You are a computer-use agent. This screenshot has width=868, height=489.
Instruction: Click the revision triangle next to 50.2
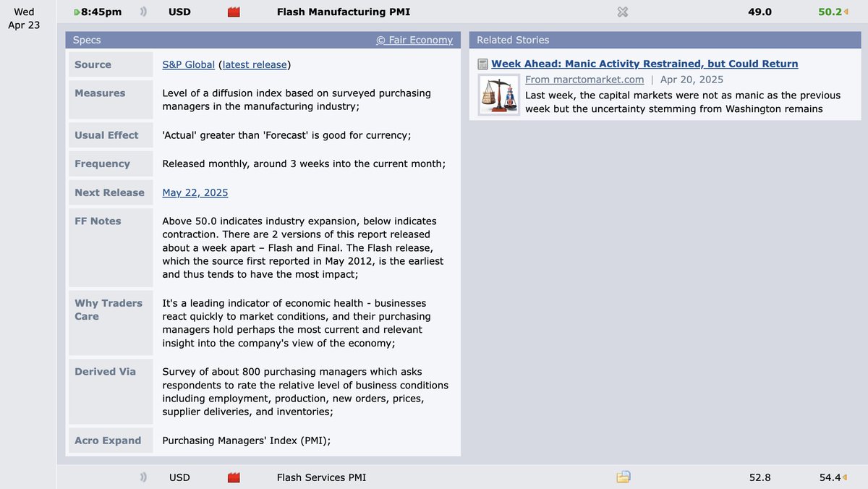pyautogui.click(x=846, y=12)
